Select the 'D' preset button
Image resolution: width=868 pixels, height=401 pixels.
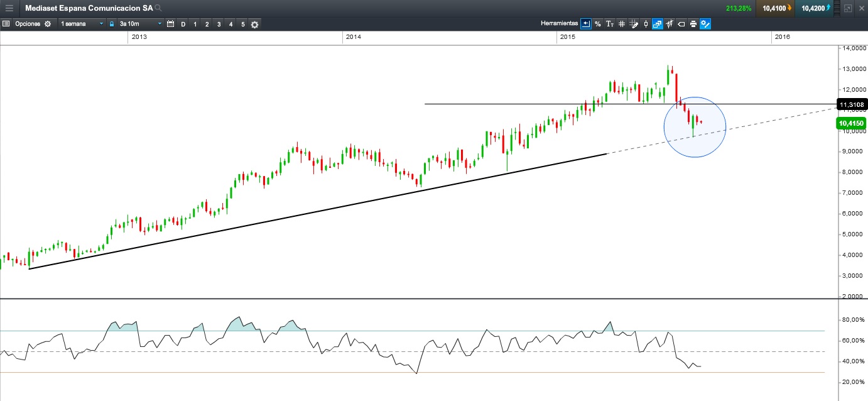(183, 24)
